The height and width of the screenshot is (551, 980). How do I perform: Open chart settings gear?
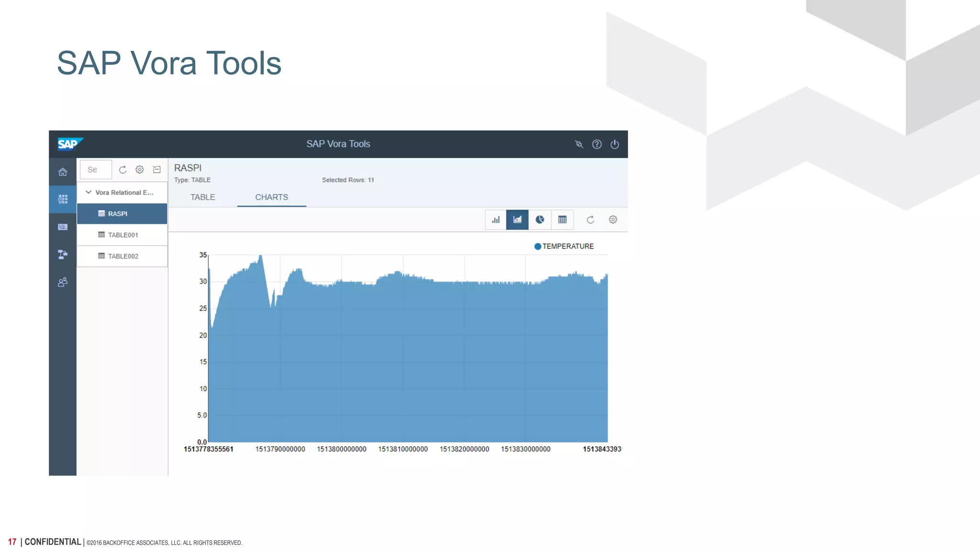click(613, 220)
